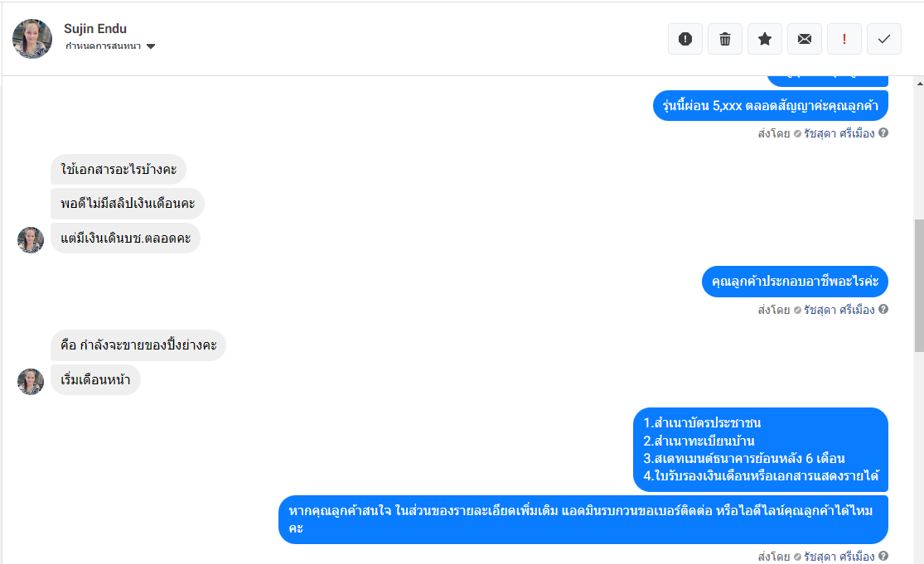Click help icon beside top ส่งโดย label
This screenshot has height=564, width=924.
pos(883,133)
